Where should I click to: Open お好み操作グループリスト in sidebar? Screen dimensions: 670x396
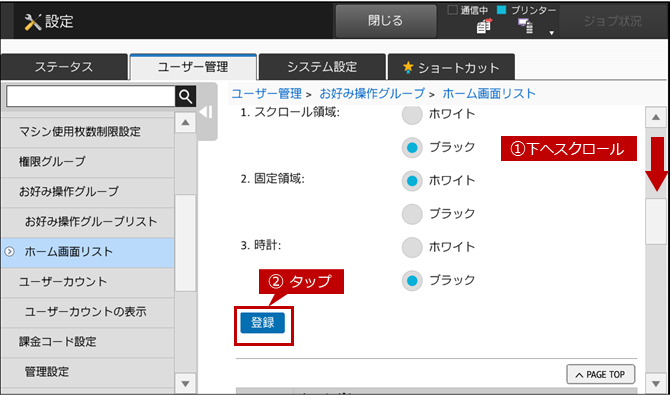click(87, 222)
